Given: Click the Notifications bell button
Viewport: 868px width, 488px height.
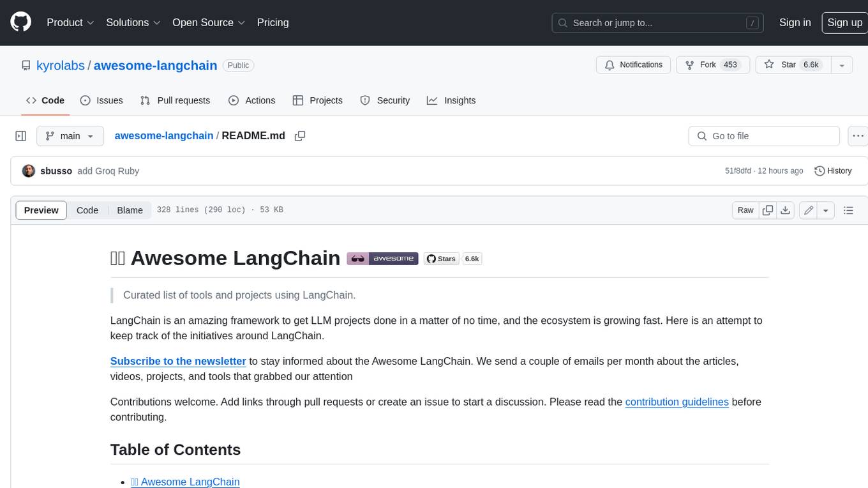Looking at the screenshot, I should click(633, 65).
